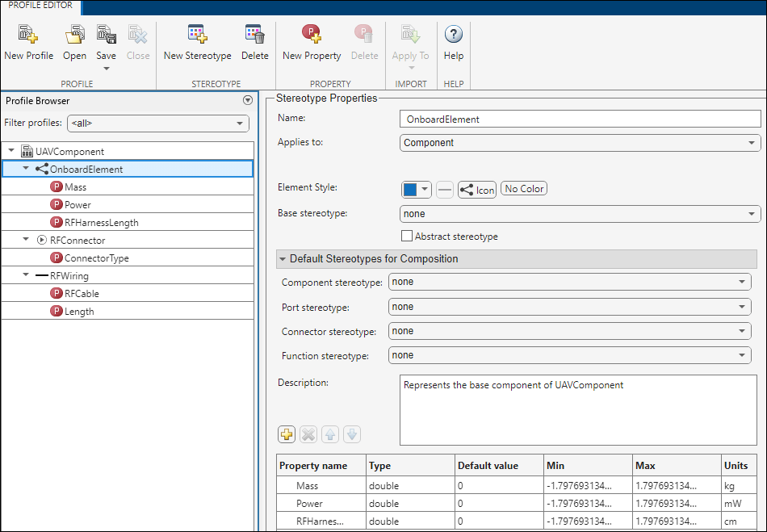Click the delete property X icon

click(x=308, y=434)
